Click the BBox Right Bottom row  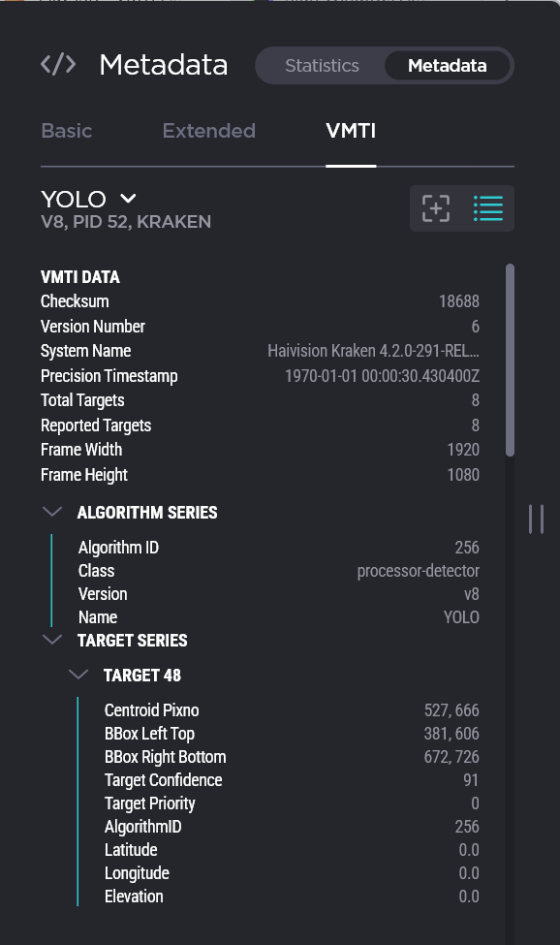point(292,757)
